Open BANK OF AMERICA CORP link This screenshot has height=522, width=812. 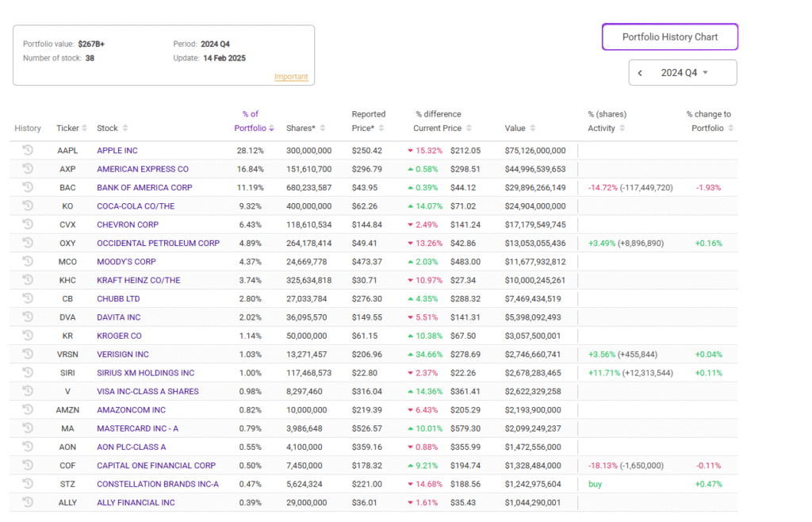pyautogui.click(x=144, y=187)
